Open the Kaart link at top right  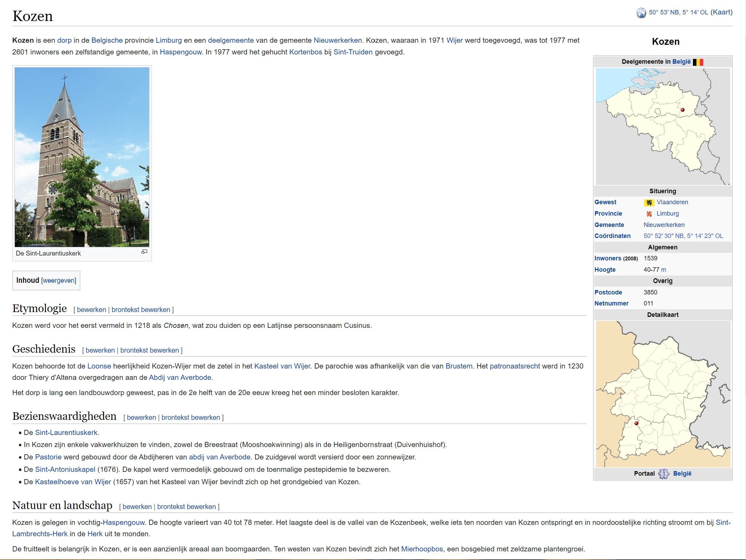click(x=722, y=12)
